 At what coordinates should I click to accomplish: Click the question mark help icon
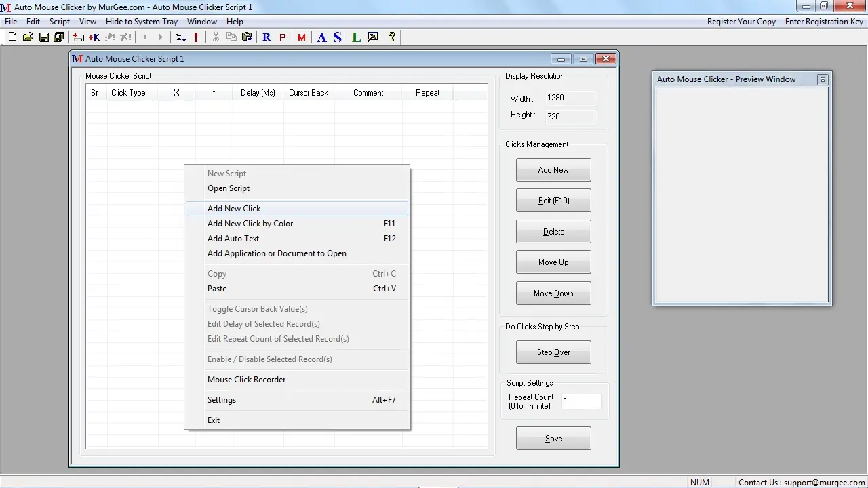392,37
